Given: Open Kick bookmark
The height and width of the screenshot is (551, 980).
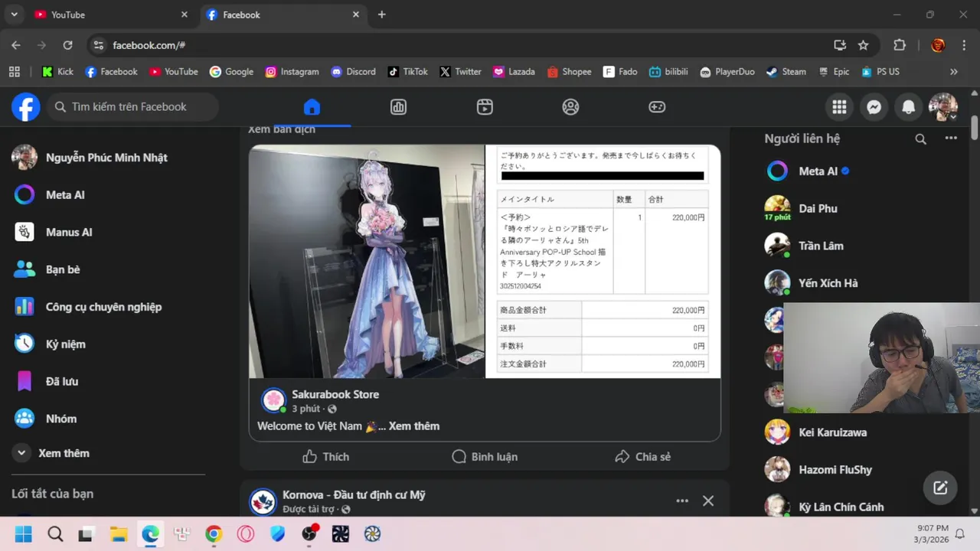Looking at the screenshot, I should coord(57,71).
